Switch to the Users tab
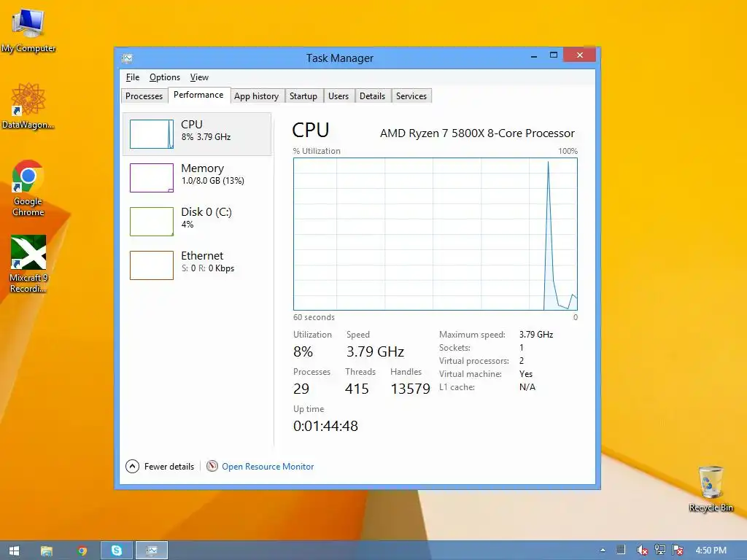 pyautogui.click(x=338, y=96)
